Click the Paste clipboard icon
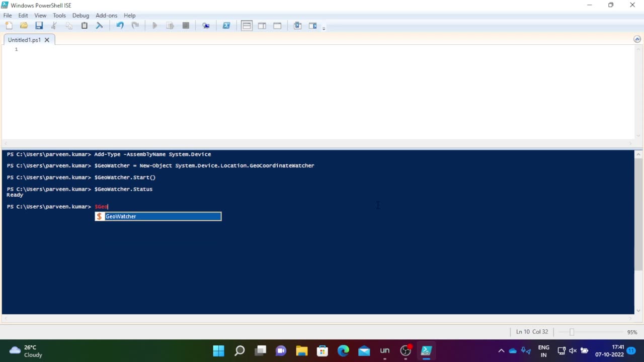The image size is (644, 362). (84, 26)
